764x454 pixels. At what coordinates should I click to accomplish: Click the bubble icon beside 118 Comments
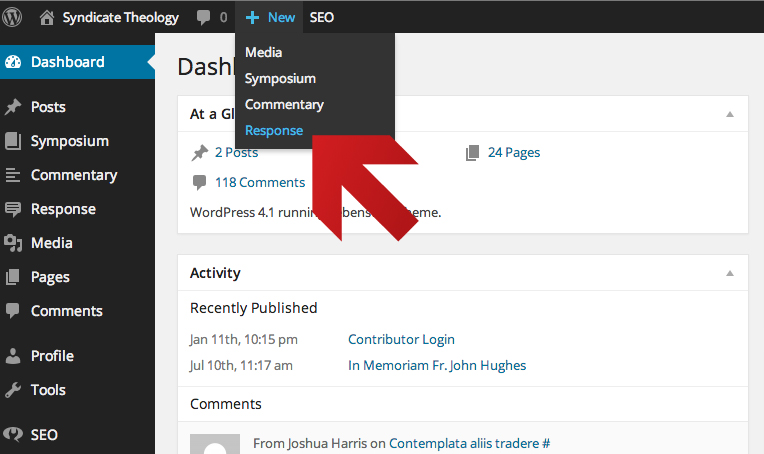199,183
